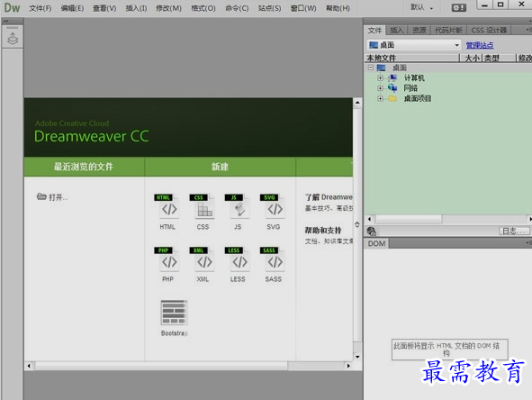Click the connect to remote server icon

tap(372, 232)
